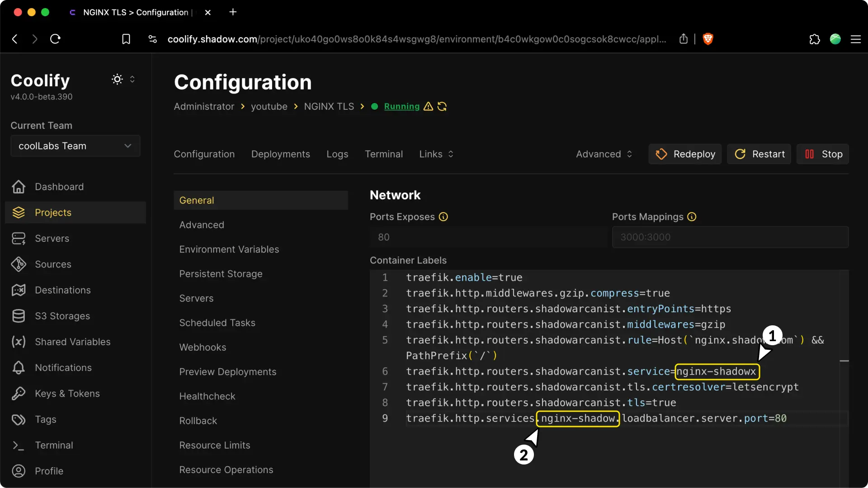Viewport: 868px width, 488px height.
Task: Open the Brave Shields icon
Action: (708, 39)
